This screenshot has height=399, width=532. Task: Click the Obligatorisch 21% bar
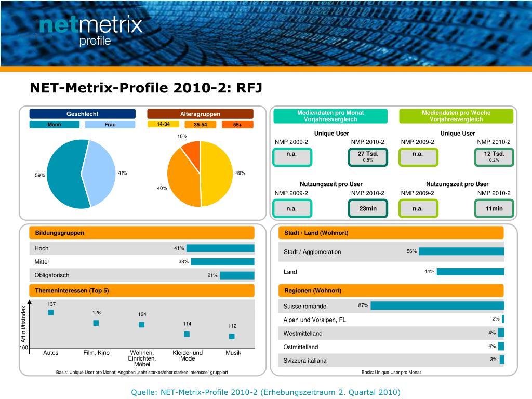(x=237, y=275)
